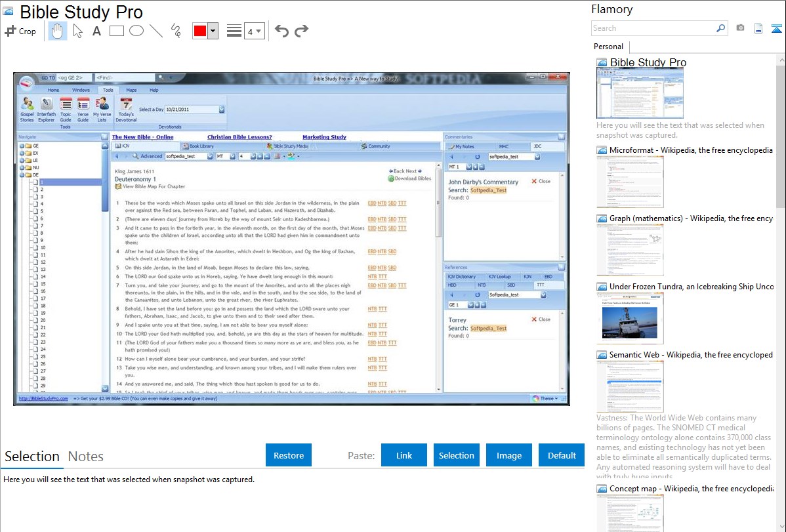
Task: Click the red color swatch
Action: [200, 31]
